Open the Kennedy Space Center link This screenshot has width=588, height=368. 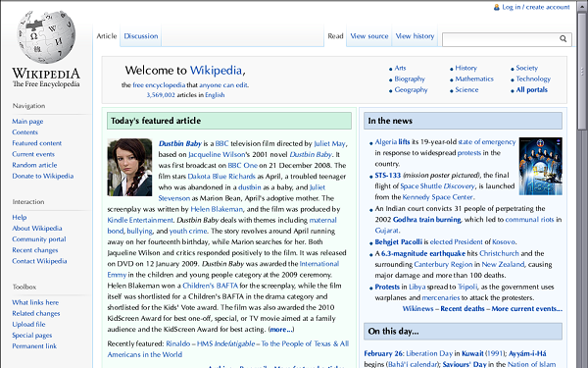(438, 197)
